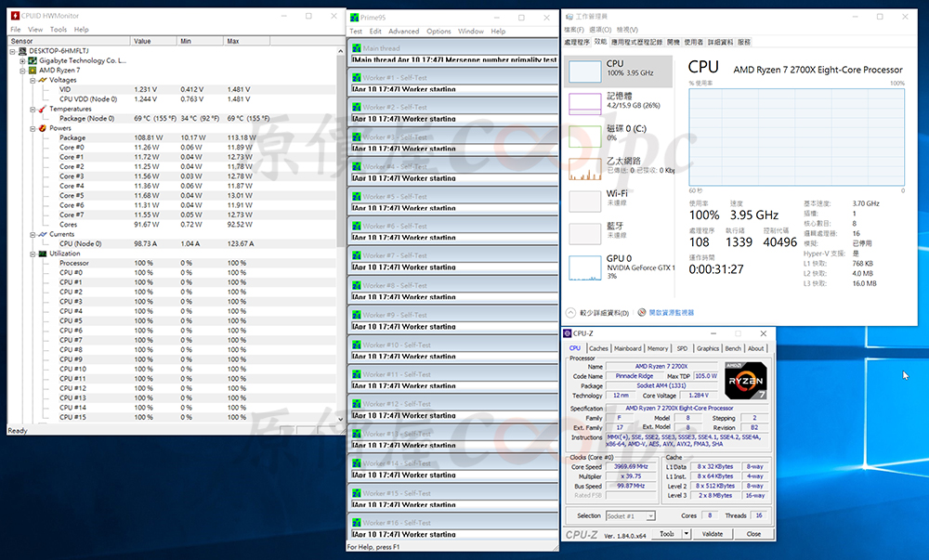The height and width of the screenshot is (560, 929).
Task: Click the CPUID HWMonitor title bar icon
Action: tap(15, 16)
